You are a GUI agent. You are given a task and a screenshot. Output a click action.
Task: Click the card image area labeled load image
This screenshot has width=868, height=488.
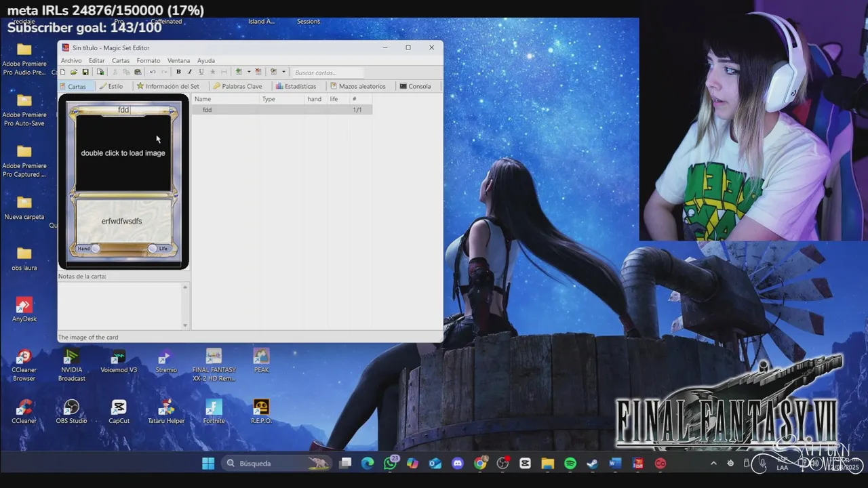click(123, 153)
